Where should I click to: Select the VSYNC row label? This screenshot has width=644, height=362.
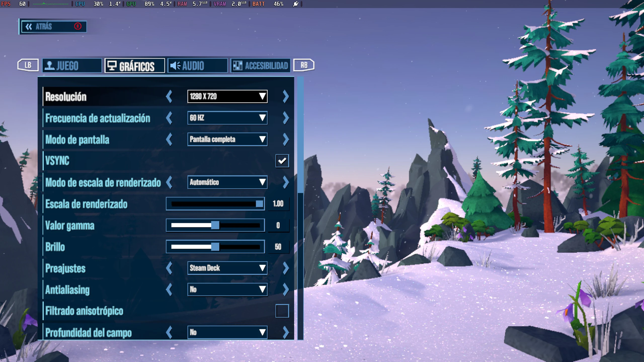(57, 161)
